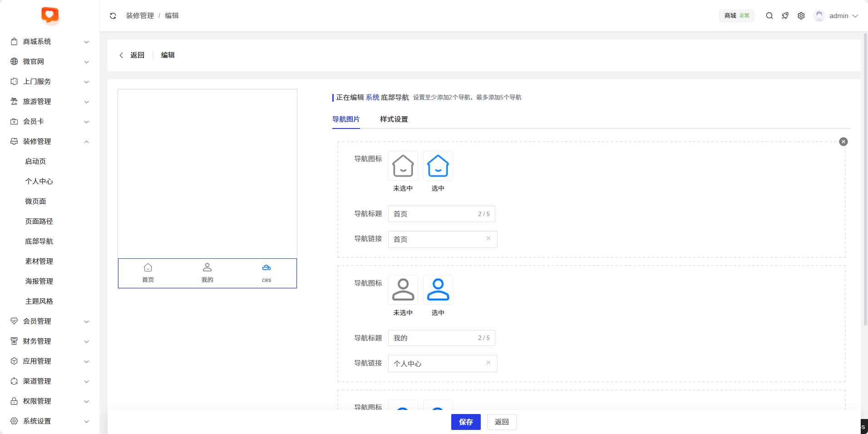Expand the 商城系统 sidebar menu

click(49, 42)
